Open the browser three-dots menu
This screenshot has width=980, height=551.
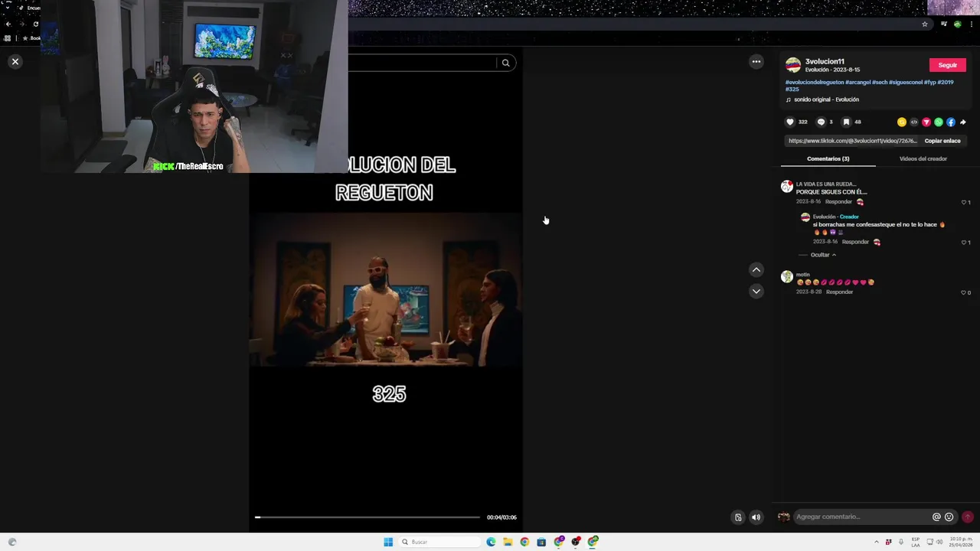[971, 24]
